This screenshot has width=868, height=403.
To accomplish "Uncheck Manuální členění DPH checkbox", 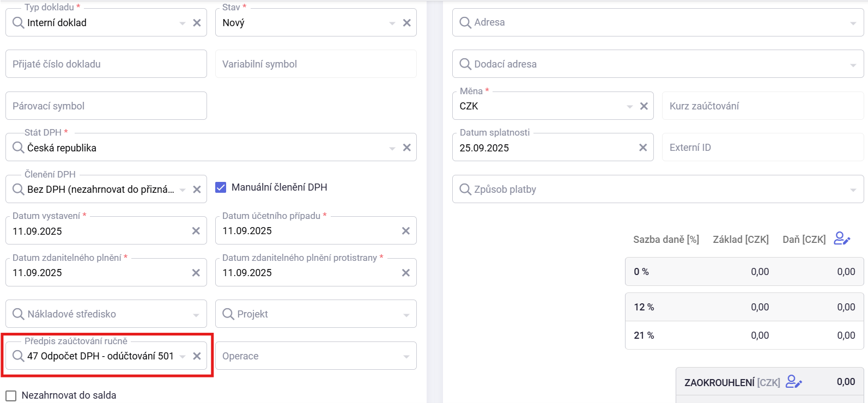I will [221, 187].
